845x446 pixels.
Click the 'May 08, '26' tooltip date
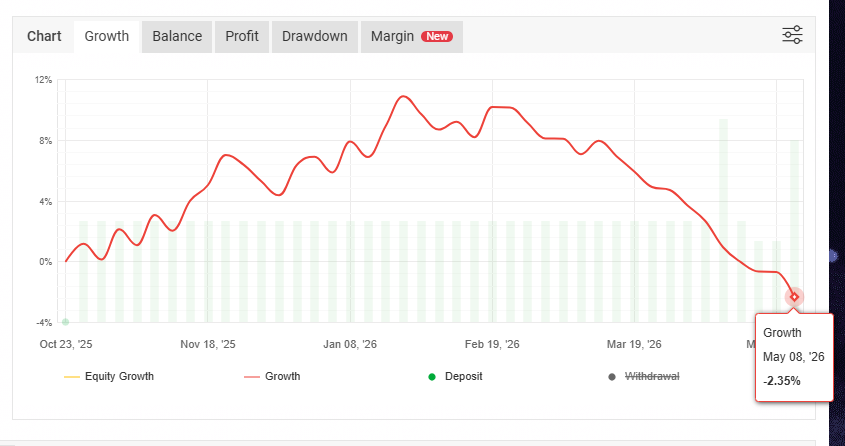click(794, 357)
